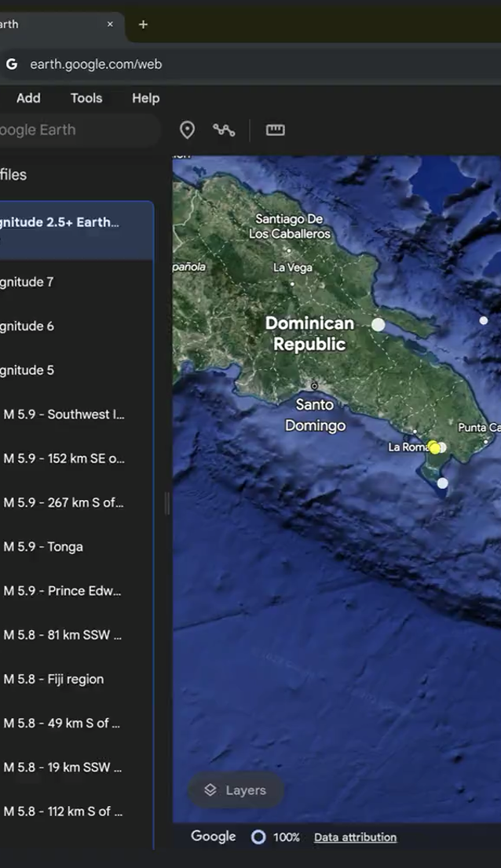Close the current Google Earth tab
This screenshot has width=501, height=868.
(110, 24)
